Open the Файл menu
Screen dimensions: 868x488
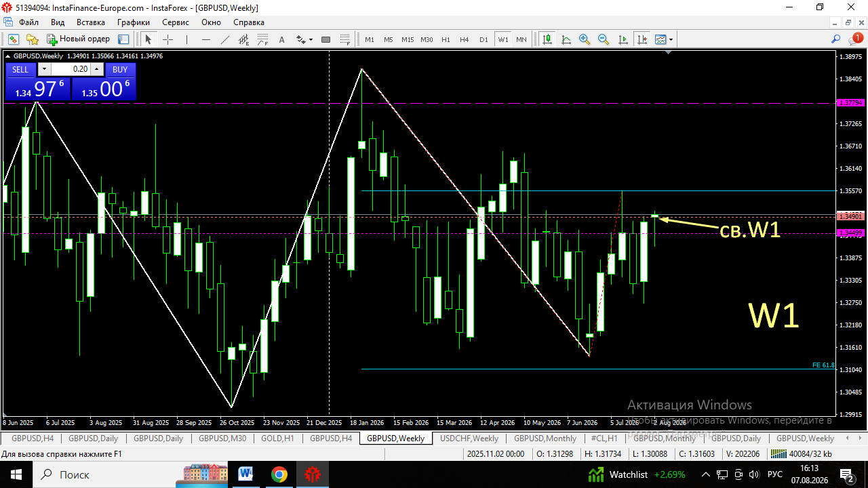[29, 22]
